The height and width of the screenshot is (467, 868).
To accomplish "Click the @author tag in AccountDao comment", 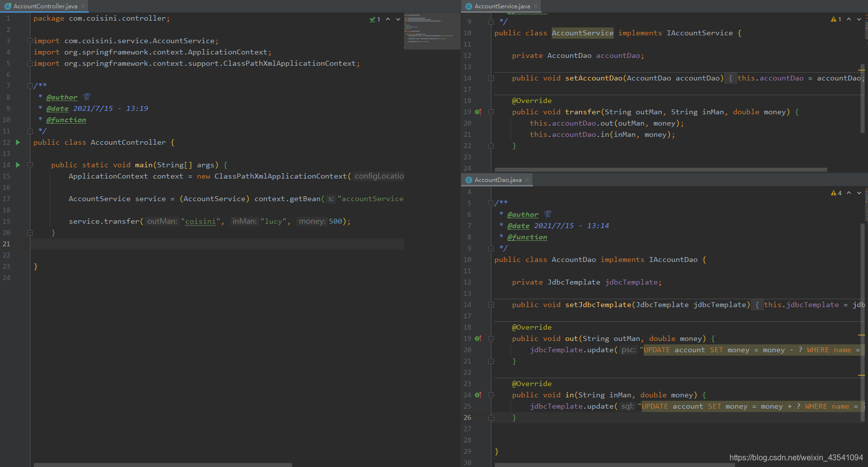I will [523, 214].
